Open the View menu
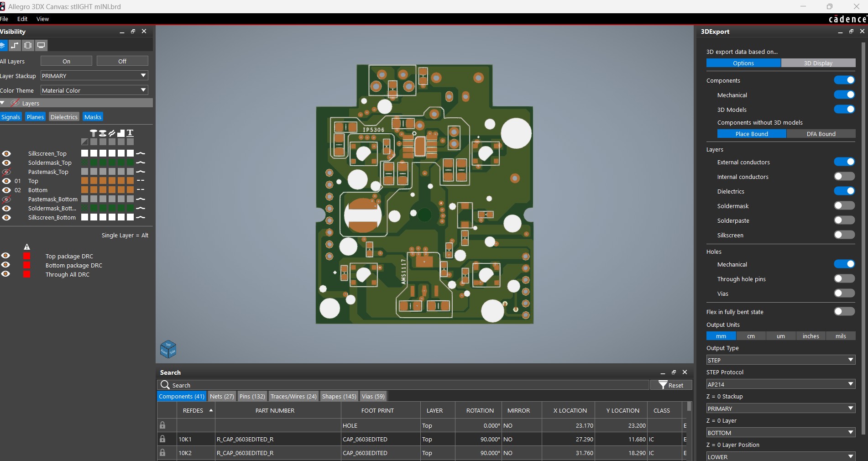 42,19
